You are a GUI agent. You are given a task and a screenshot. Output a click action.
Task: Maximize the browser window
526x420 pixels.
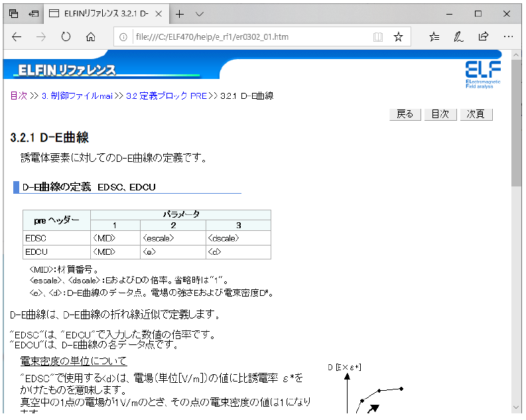[478, 14]
